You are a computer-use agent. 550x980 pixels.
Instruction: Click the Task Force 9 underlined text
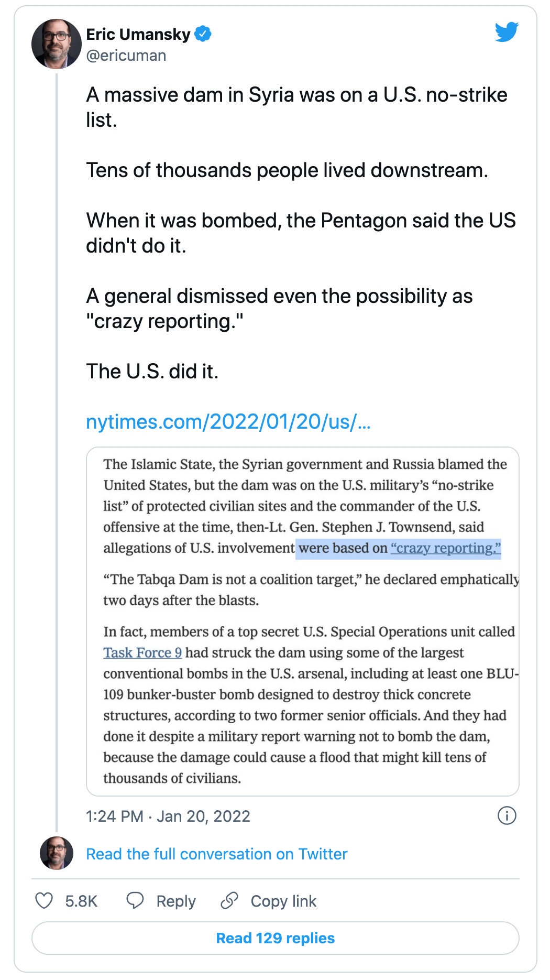point(142,652)
